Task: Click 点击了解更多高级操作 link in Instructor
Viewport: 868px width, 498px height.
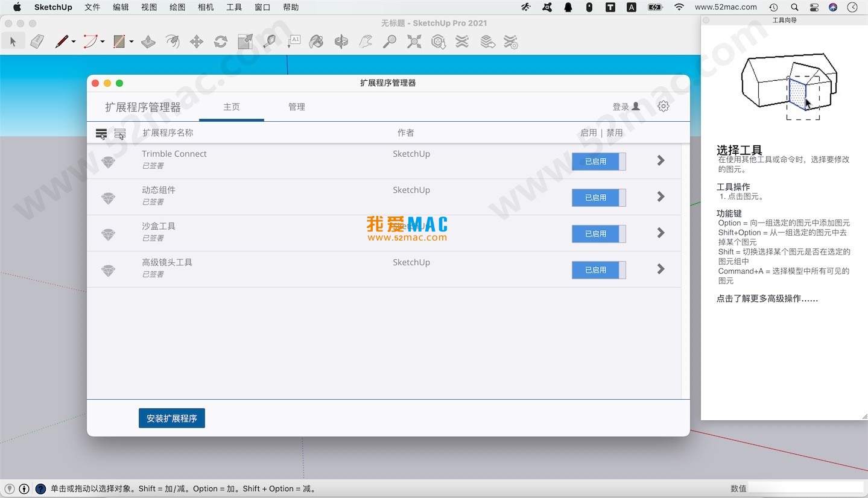Action: pos(767,298)
